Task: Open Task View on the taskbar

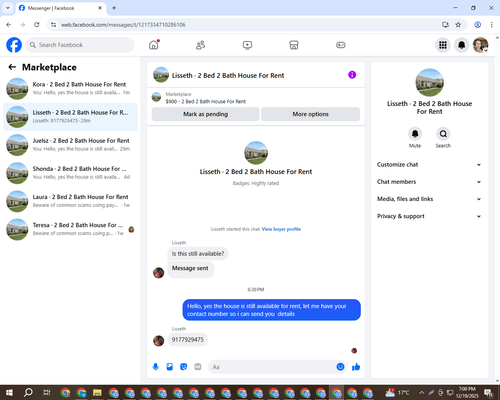Action: pyautogui.click(x=47, y=392)
